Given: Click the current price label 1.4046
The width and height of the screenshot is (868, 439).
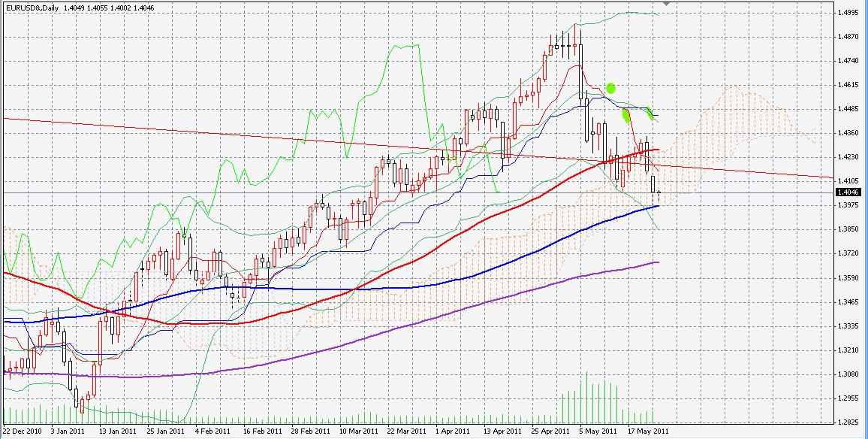Looking at the screenshot, I should coord(850,192).
